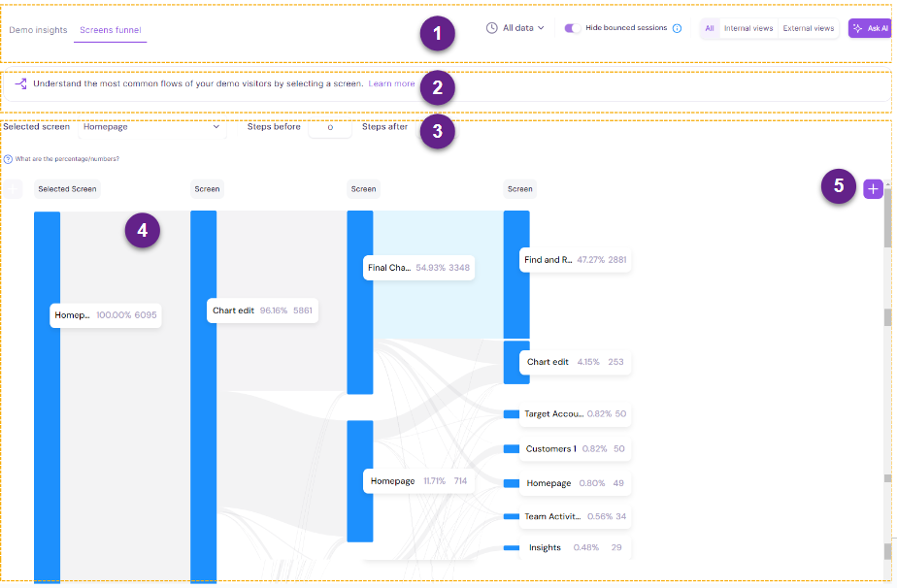Click the faded plus button left of Selected Screen
The image size is (897, 588).
pos(14,189)
